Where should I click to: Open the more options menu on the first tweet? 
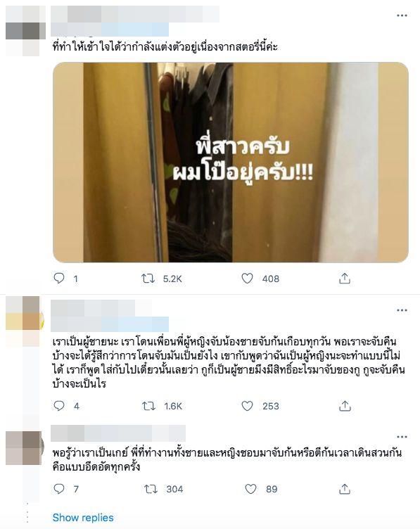(402, 15)
